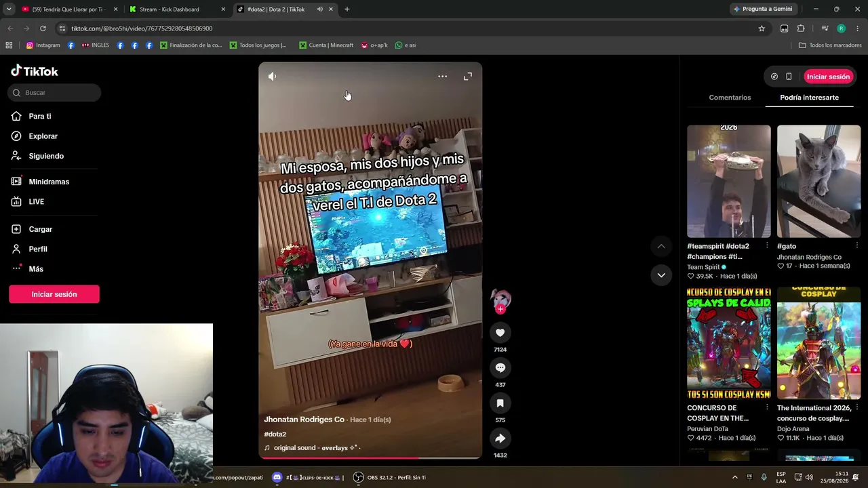Open Jhonatan Rodriges Co author name on video

[x=304, y=420]
